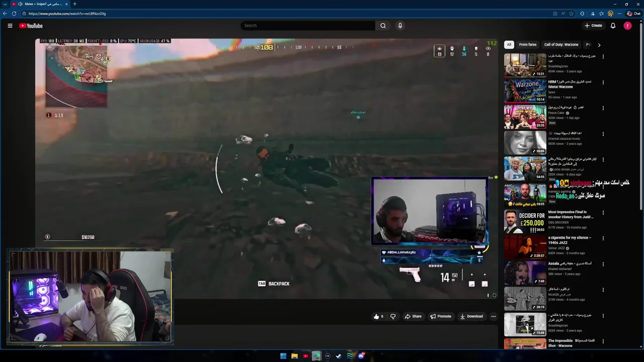Dislike the video with thumbs down
The image size is (644, 362).
393,316
